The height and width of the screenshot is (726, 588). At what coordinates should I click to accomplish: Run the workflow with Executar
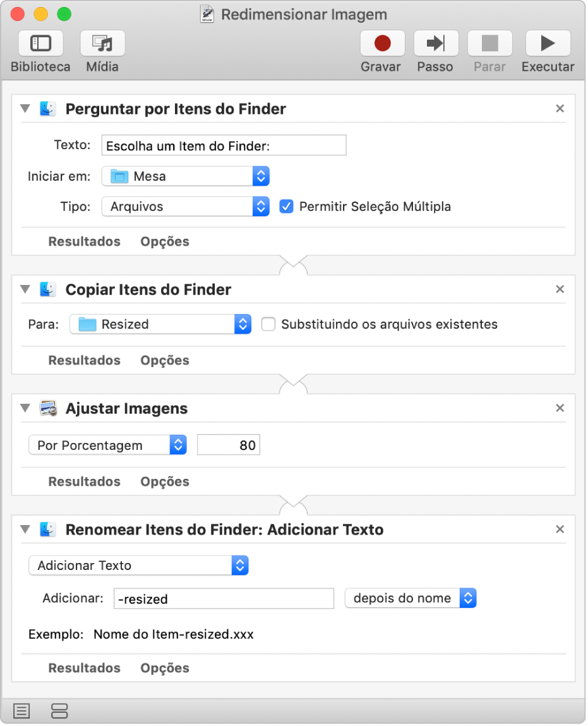(x=548, y=44)
